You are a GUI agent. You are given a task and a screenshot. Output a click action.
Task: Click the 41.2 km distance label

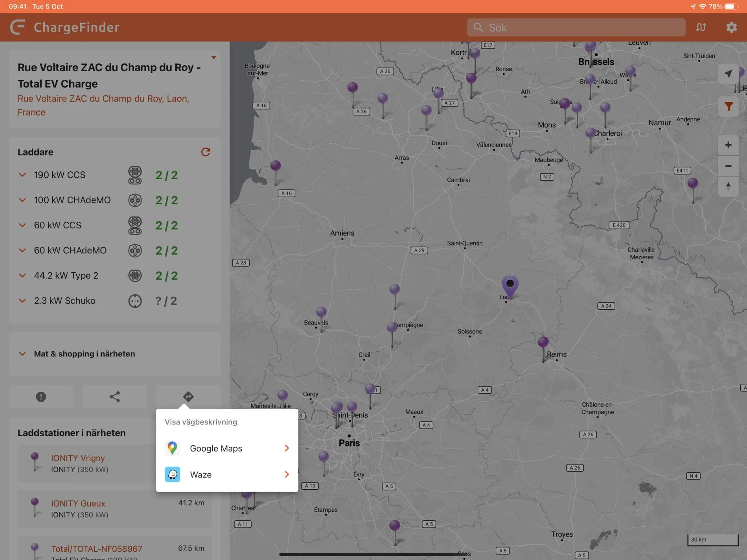point(191,503)
